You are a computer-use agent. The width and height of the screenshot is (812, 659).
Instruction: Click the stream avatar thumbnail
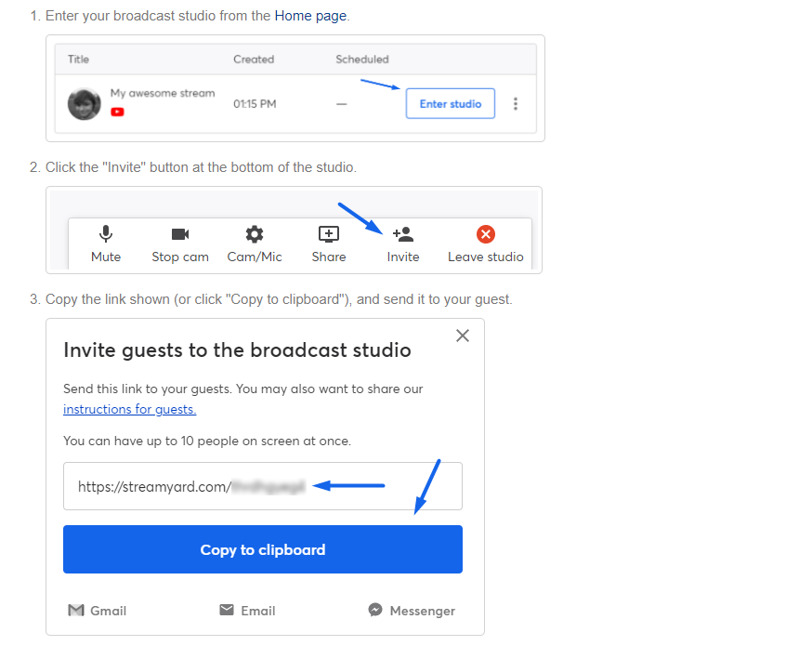pyautogui.click(x=84, y=103)
